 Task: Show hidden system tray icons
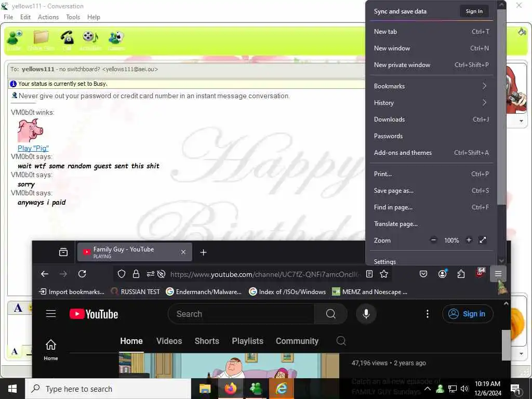point(428,389)
